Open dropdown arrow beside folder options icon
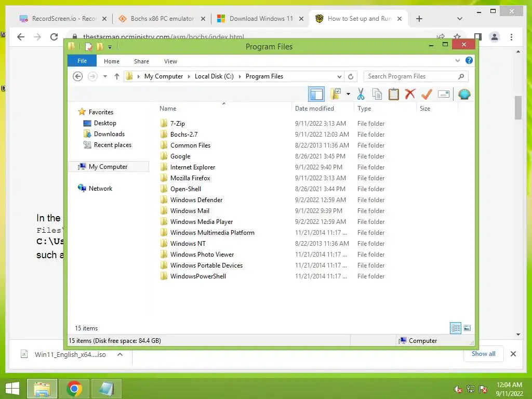The width and height of the screenshot is (532, 399). click(x=348, y=94)
